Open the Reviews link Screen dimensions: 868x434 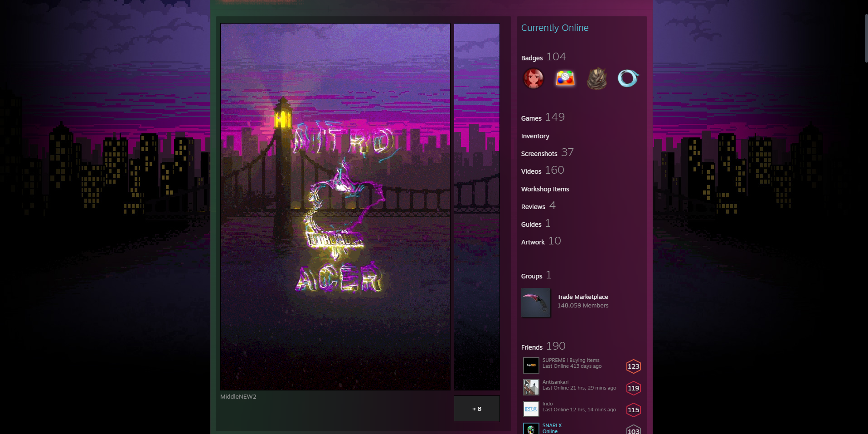(x=538, y=206)
